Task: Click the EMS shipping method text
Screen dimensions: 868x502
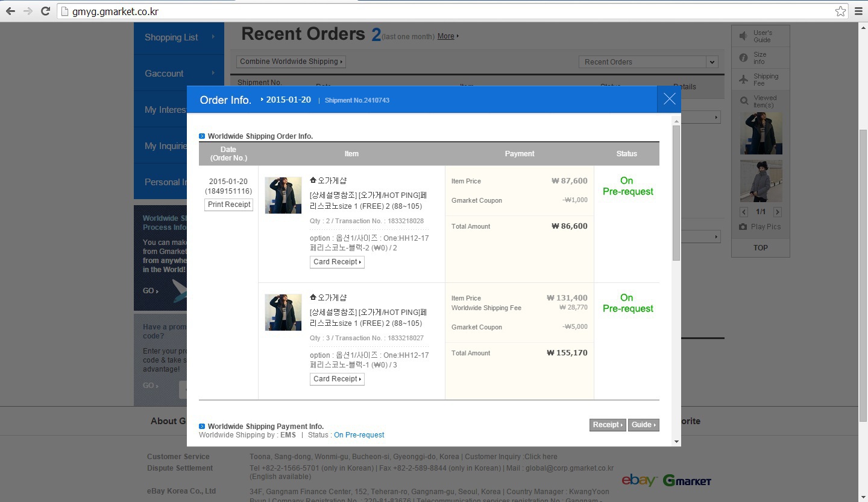Action: click(288, 435)
